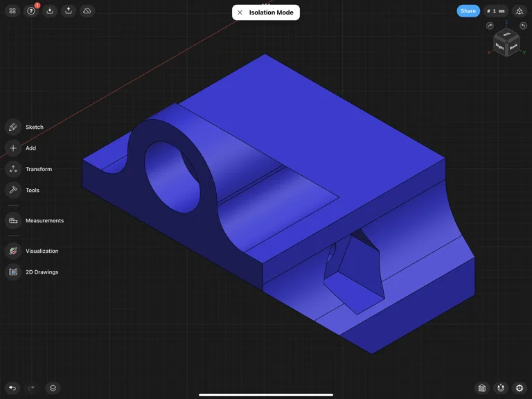Open the Visualization mode
The width and height of the screenshot is (532, 399).
pos(13,251)
